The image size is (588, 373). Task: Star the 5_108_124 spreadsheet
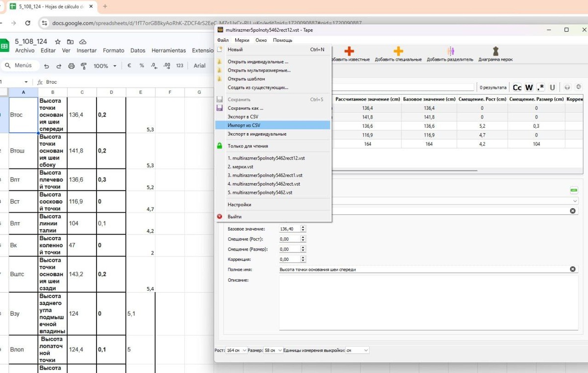tap(58, 42)
